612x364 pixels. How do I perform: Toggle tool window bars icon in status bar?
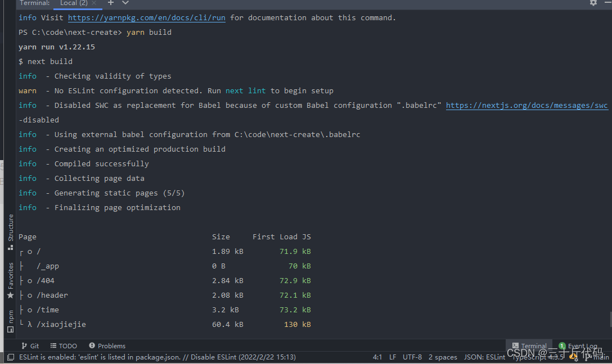[x=11, y=357]
